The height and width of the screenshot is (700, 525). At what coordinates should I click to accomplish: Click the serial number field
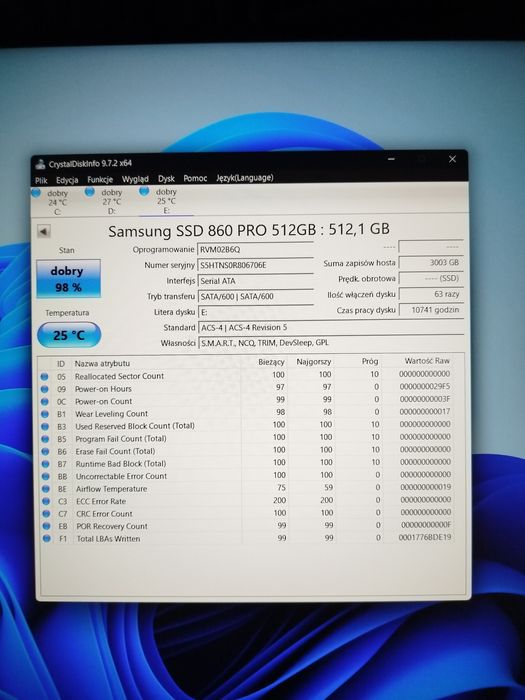[x=255, y=265]
